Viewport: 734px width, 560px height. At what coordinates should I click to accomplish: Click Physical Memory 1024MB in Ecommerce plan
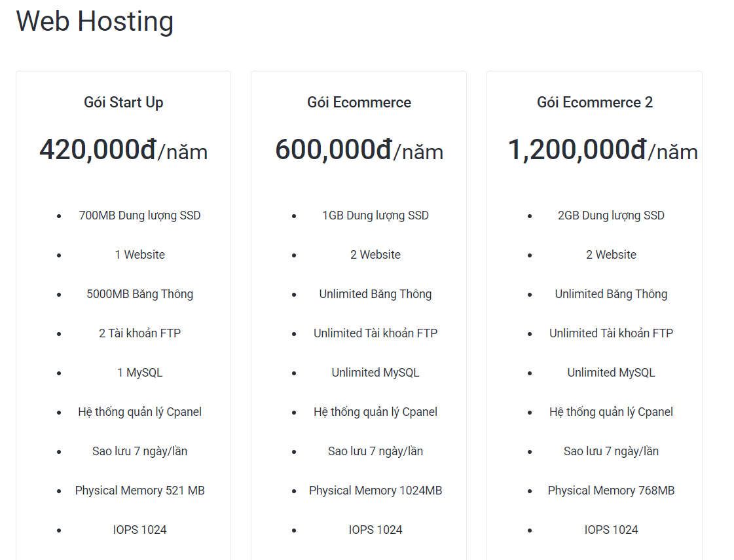tap(375, 490)
